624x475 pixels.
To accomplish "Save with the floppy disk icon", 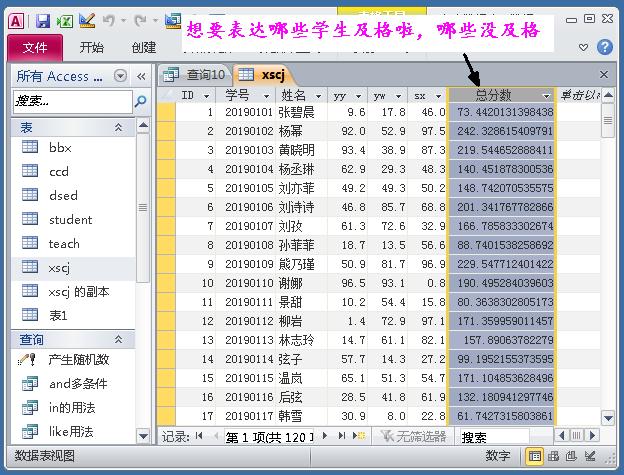I will (43, 21).
